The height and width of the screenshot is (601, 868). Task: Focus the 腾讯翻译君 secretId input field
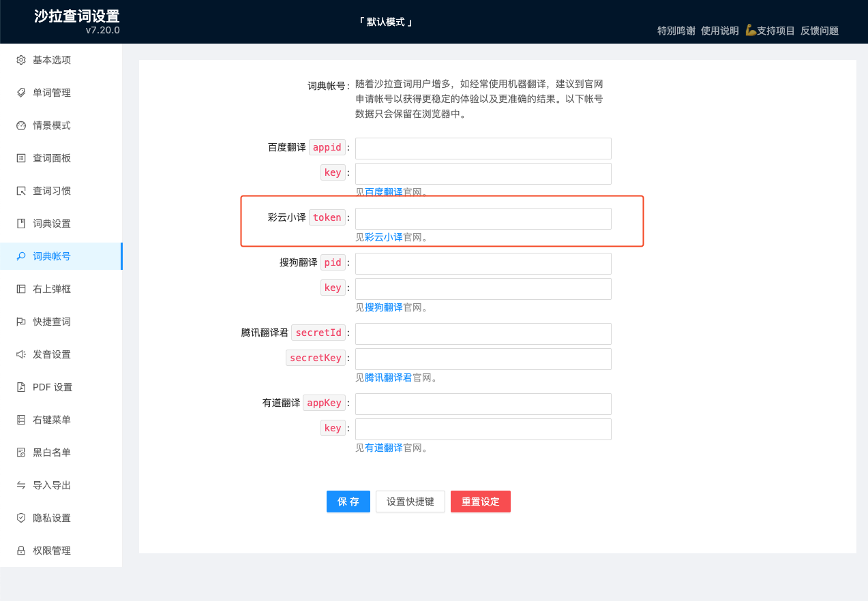[483, 334]
